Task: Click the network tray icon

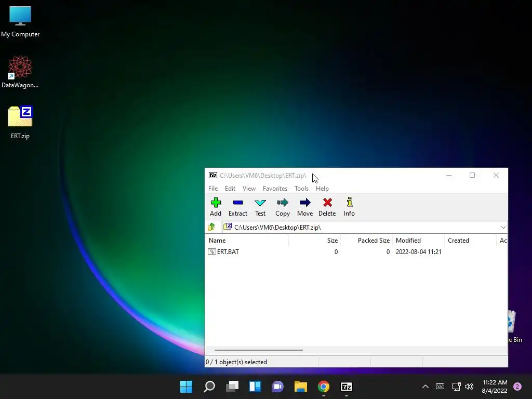Action: click(x=456, y=387)
